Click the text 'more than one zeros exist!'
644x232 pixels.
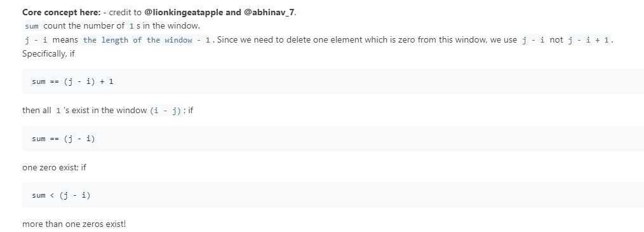coord(74,224)
